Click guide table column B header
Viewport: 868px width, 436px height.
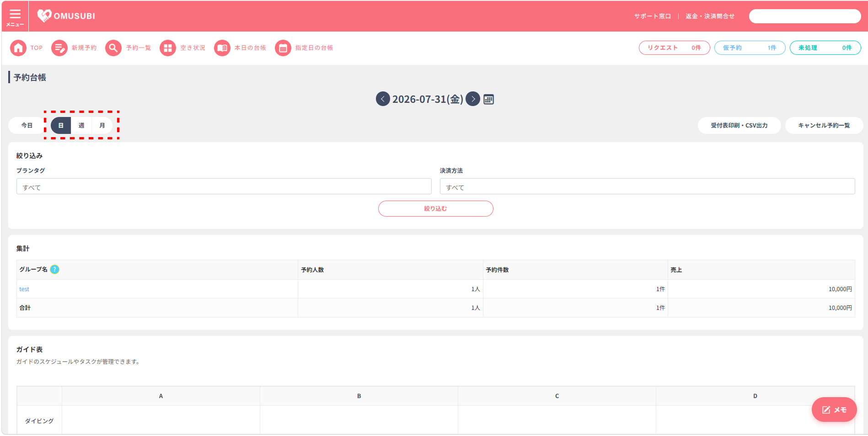[x=359, y=396]
